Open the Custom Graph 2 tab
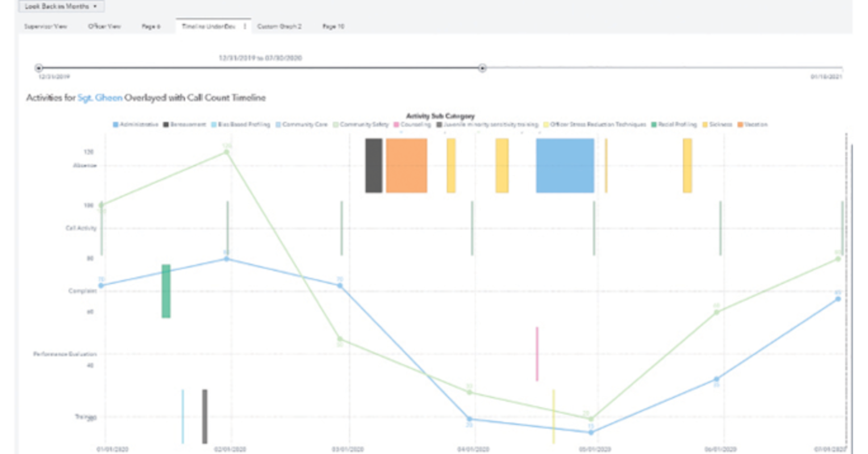This screenshot has height=454, width=868. point(278,26)
